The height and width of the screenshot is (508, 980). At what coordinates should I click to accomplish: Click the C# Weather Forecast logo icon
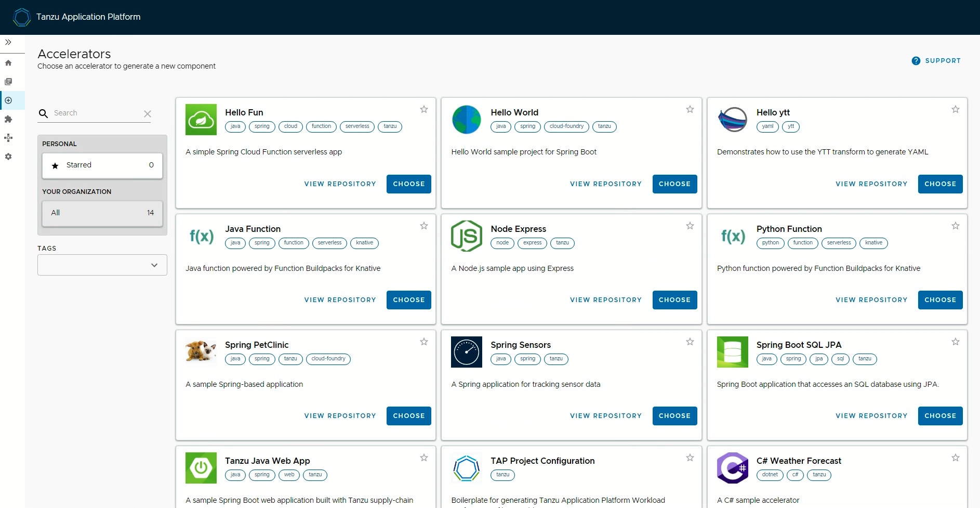pyautogui.click(x=733, y=468)
